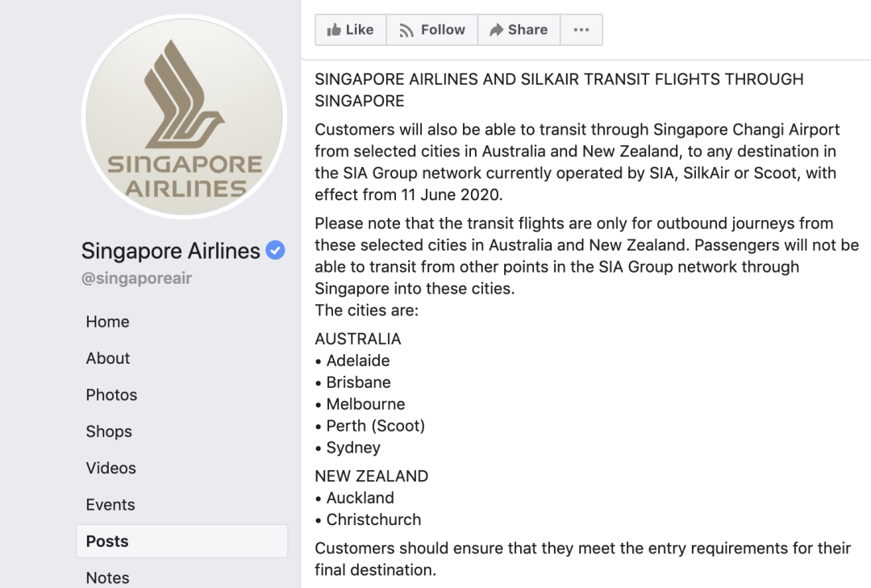
Task: Open the three-dots more options menu
Action: click(x=581, y=30)
